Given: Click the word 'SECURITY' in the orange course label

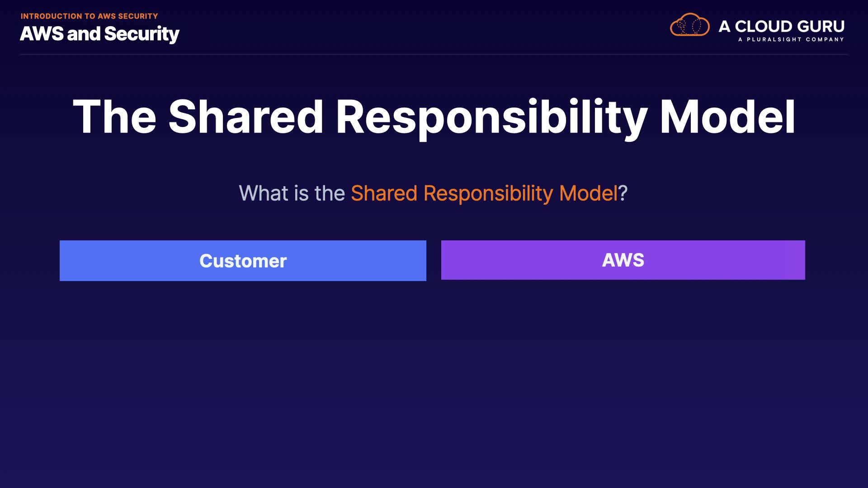Looking at the screenshot, I should pyautogui.click(x=138, y=16).
